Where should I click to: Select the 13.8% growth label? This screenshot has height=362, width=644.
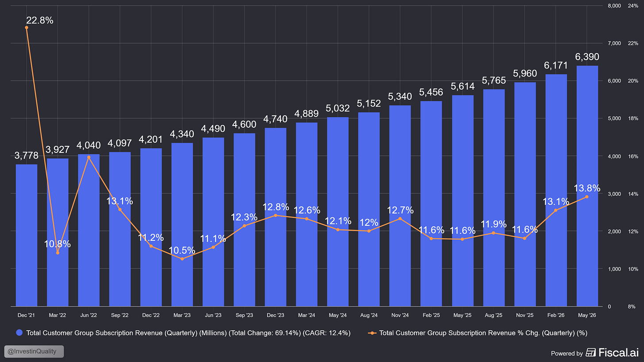[587, 188]
